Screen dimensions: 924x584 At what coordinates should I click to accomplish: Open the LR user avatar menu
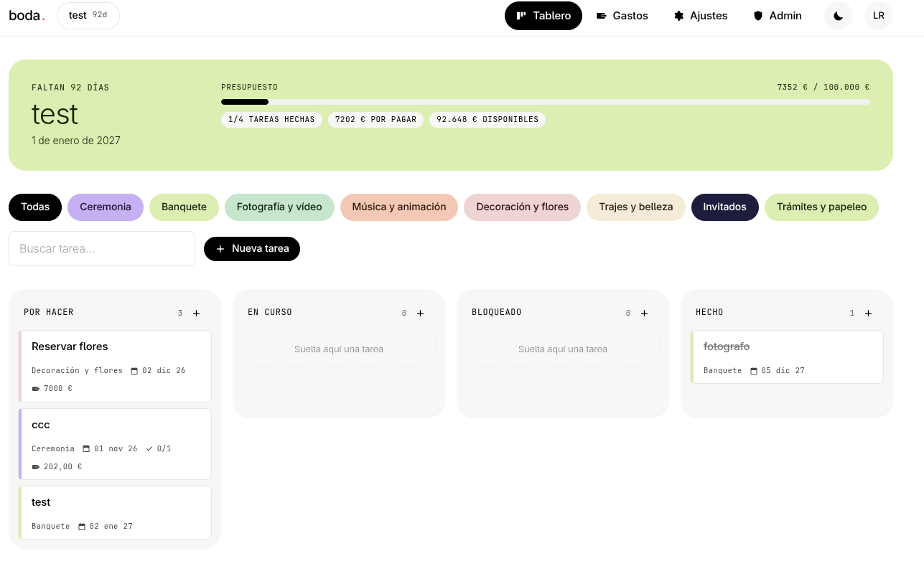[x=879, y=16]
